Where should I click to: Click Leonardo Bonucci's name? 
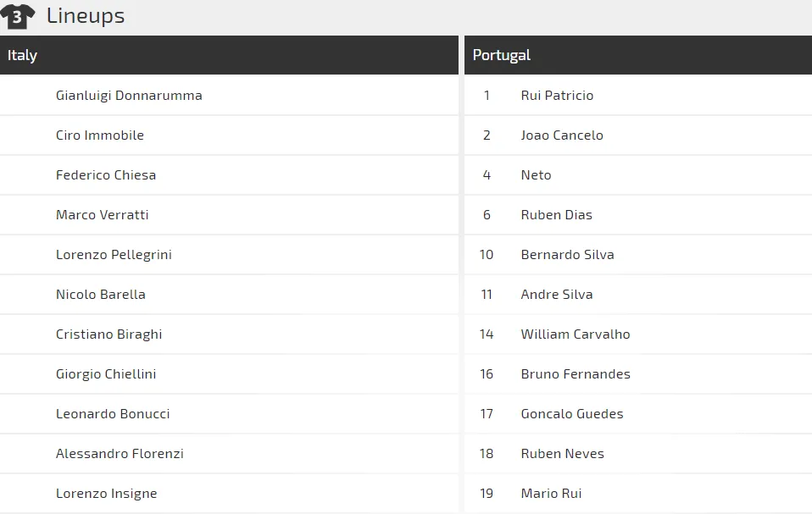pyautogui.click(x=113, y=414)
